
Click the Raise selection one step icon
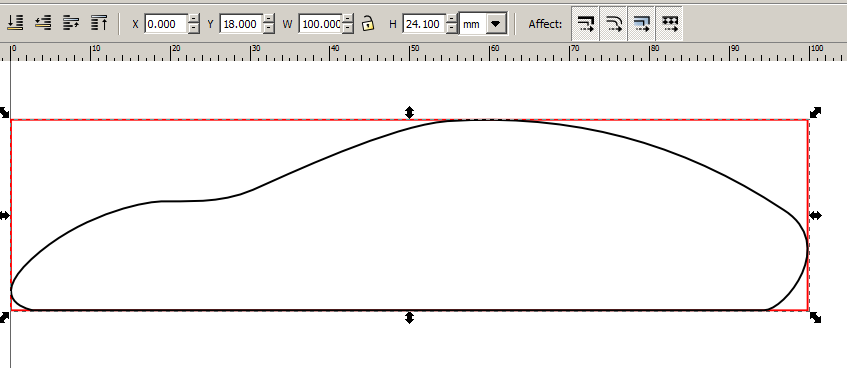tap(71, 23)
